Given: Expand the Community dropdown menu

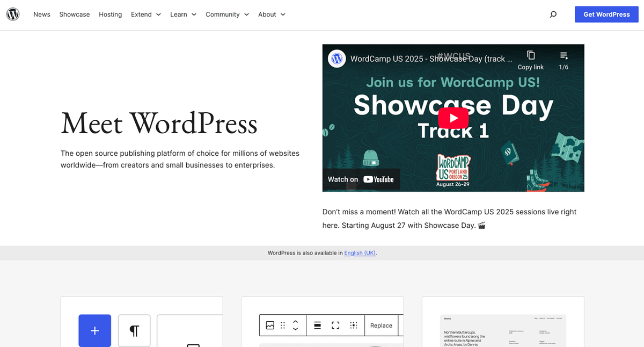Looking at the screenshot, I should (x=227, y=14).
